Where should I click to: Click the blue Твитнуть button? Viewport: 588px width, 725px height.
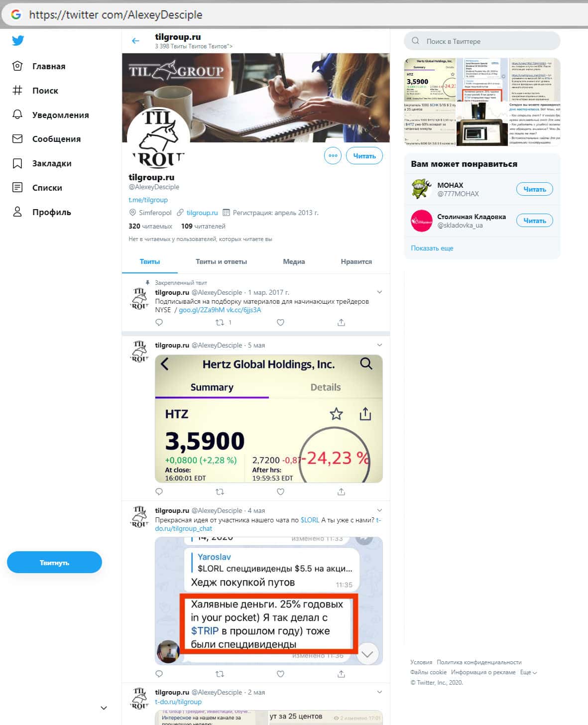click(x=54, y=563)
